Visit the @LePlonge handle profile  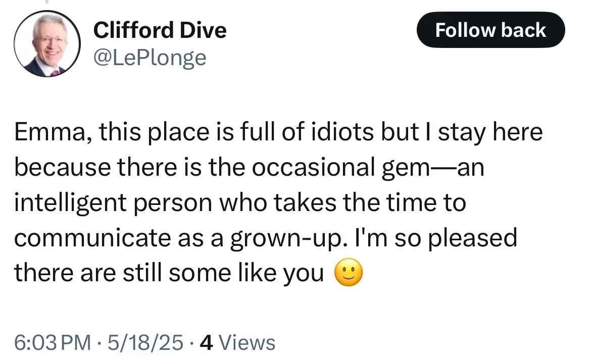click(150, 58)
